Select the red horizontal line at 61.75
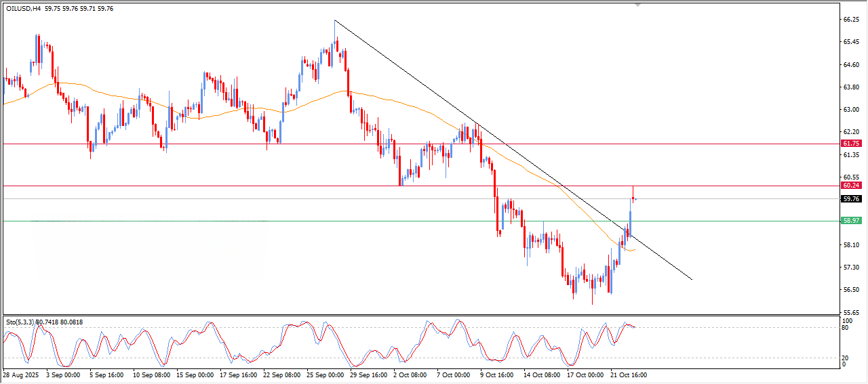The width and height of the screenshot is (868, 384). (271, 144)
